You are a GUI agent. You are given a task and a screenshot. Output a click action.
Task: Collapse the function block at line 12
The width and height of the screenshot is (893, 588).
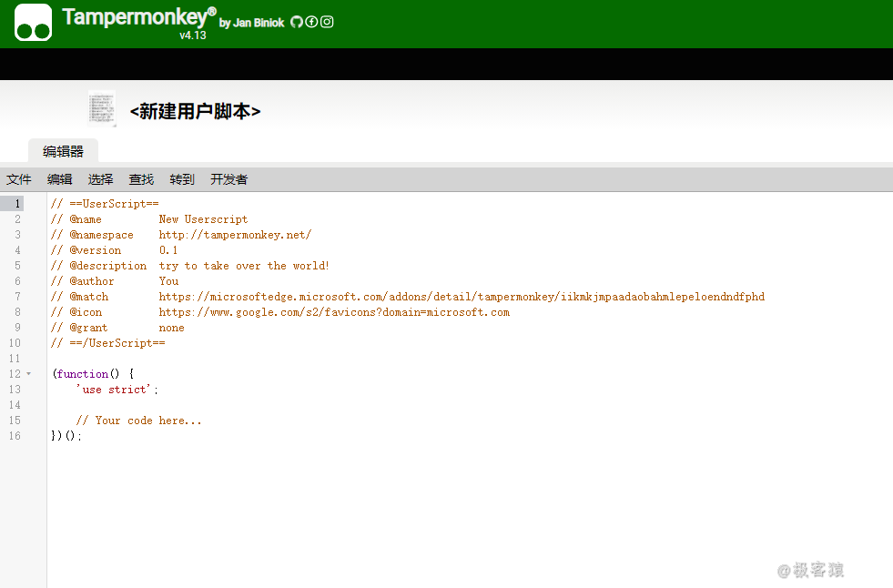[29, 374]
